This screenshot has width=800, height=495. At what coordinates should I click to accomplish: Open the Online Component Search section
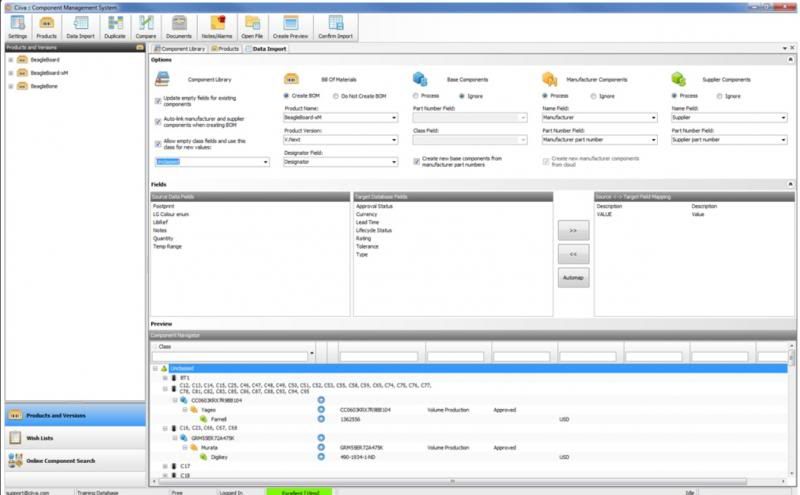75,460
